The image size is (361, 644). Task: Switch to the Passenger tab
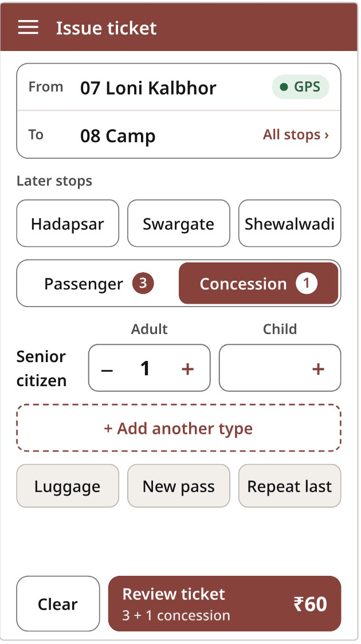(99, 284)
